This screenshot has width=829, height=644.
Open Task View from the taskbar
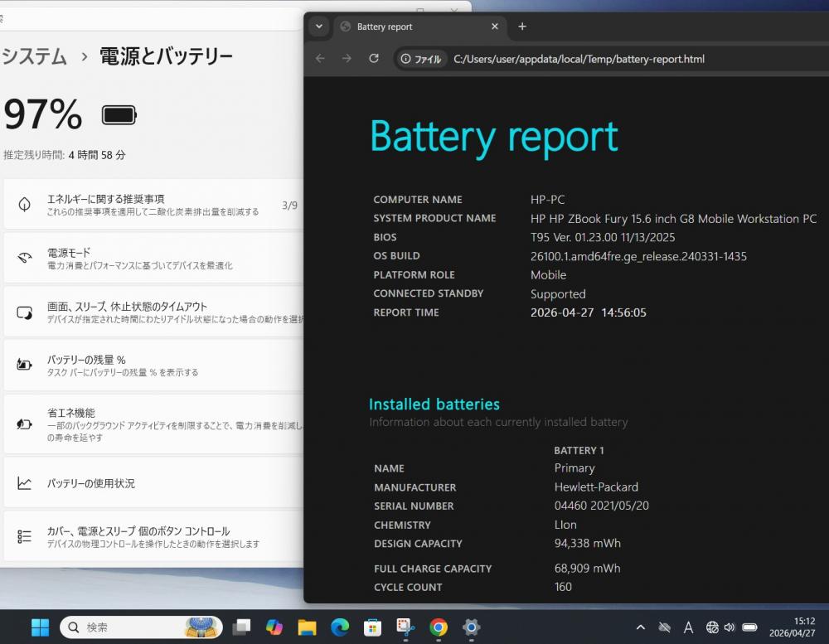241,627
